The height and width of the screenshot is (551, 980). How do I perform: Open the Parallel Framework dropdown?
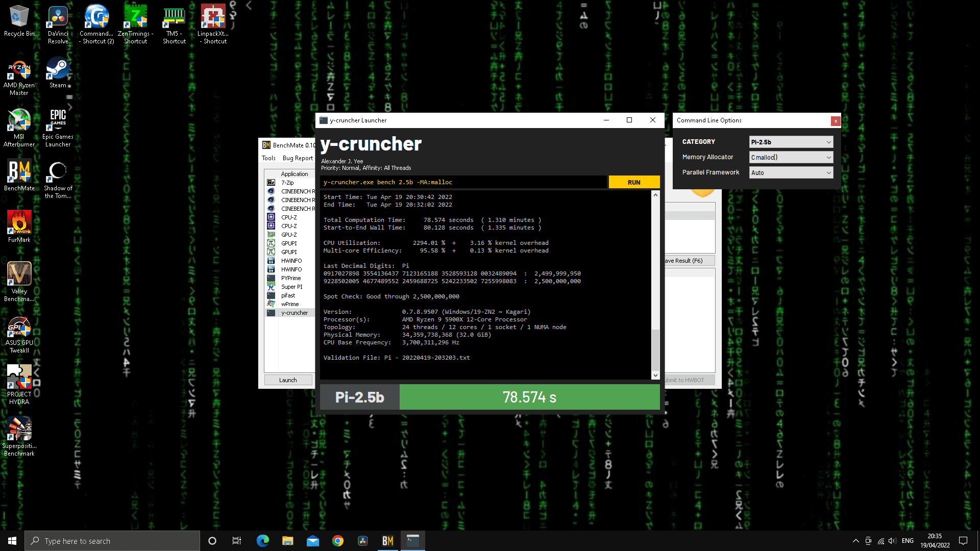(791, 172)
